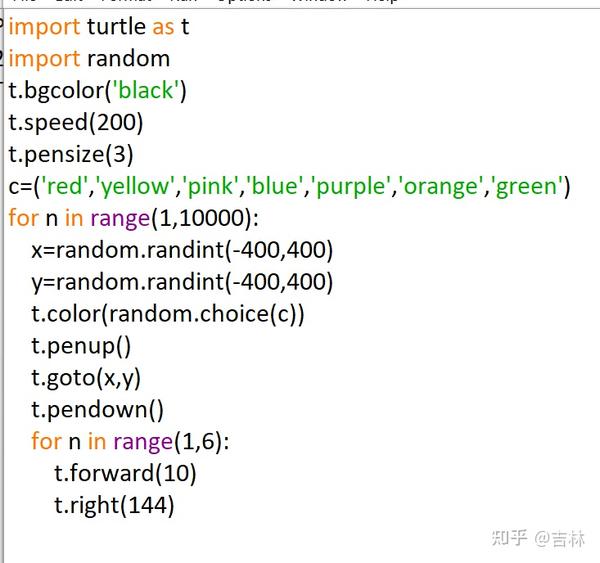Click the 'pink' color string
600x563 pixels.
coord(210,186)
